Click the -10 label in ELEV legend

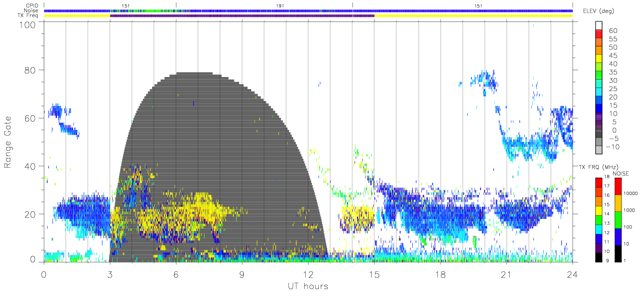(x=614, y=147)
